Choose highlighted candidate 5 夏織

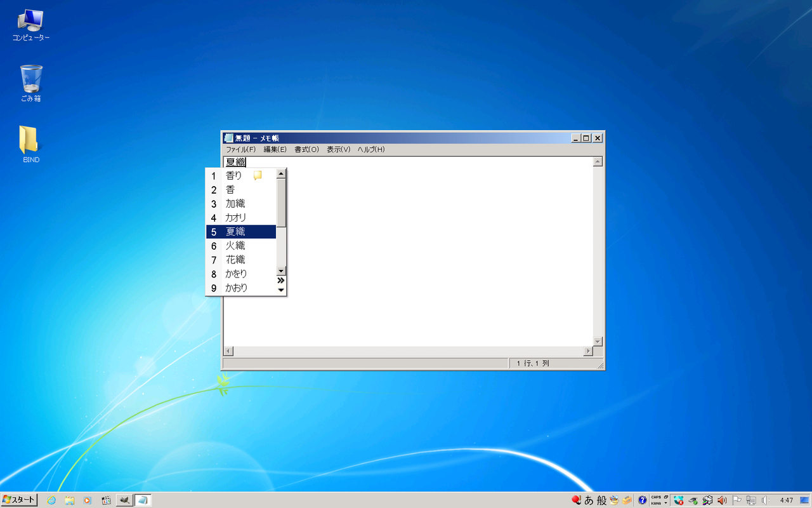[241, 232]
